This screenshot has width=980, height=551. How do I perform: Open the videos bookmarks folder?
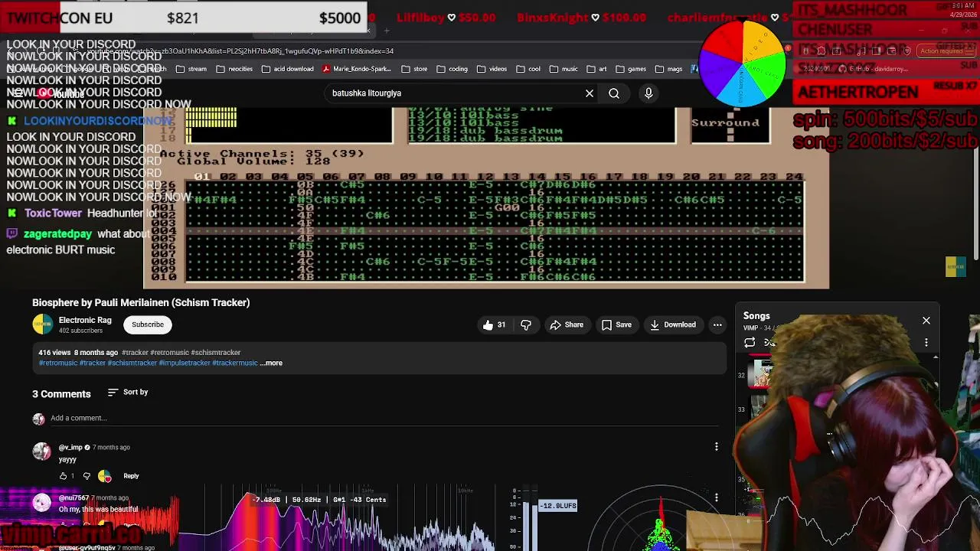[492, 69]
